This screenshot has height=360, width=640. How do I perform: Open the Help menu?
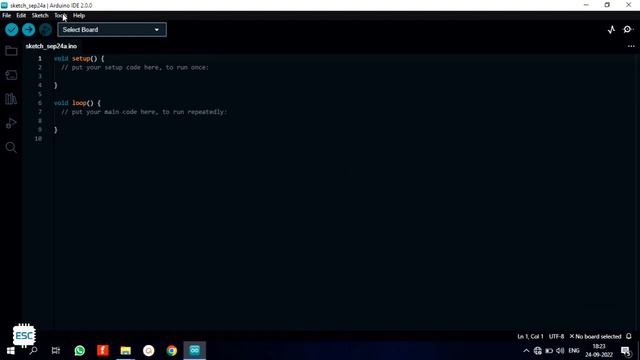click(79, 16)
